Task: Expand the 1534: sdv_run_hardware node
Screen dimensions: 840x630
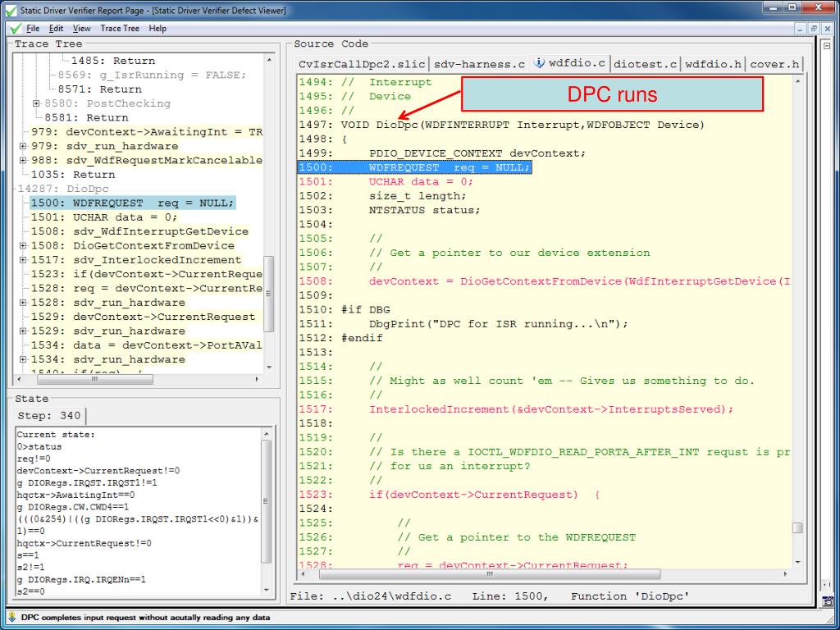Action: [22, 359]
